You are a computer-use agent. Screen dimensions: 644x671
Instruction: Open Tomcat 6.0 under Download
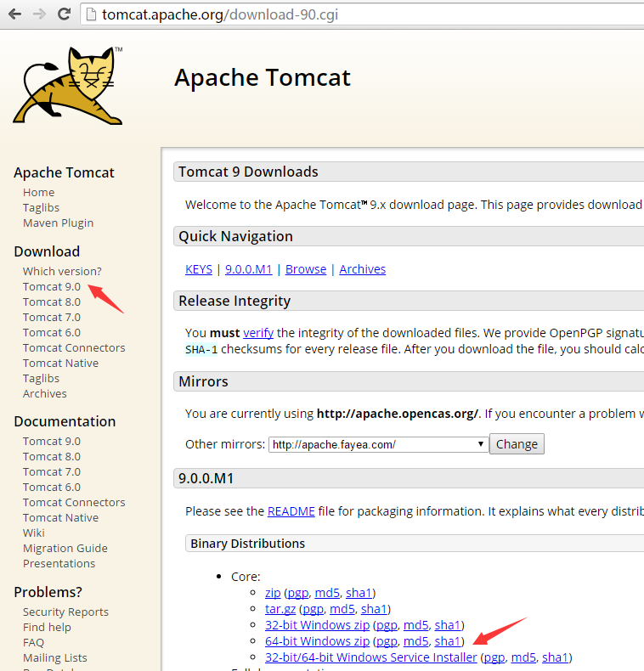click(52, 332)
